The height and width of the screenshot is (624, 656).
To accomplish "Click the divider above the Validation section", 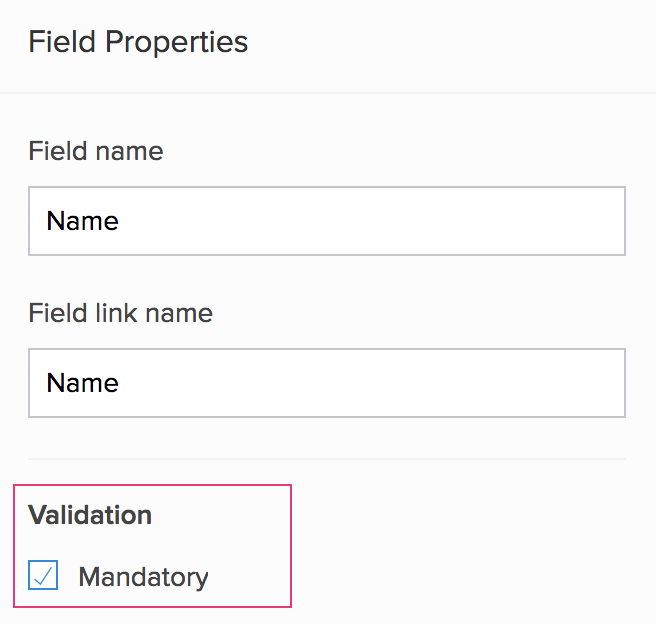I will 326,459.
